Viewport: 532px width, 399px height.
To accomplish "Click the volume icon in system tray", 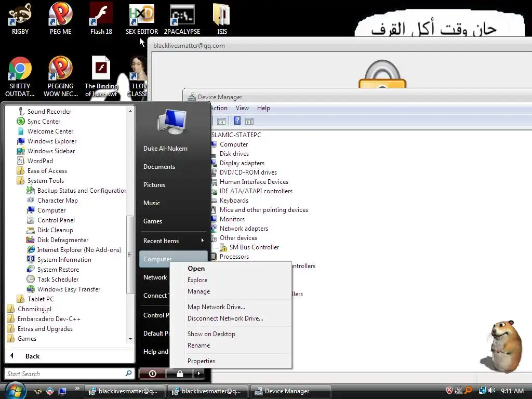I will [492, 391].
